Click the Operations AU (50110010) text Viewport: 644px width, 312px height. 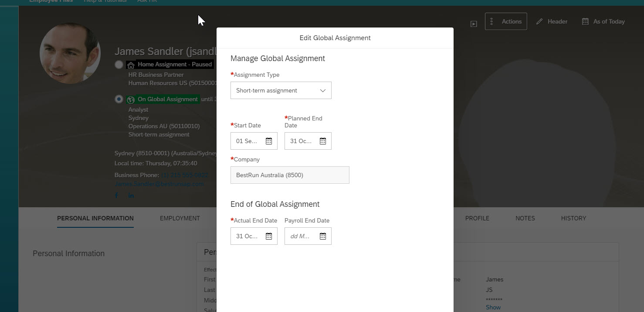tap(164, 126)
